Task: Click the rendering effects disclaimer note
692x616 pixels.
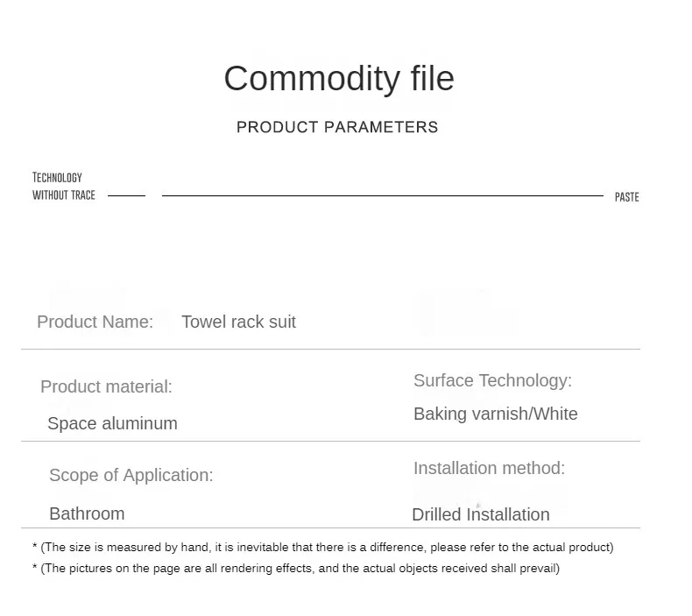Action: pyautogui.click(x=296, y=569)
